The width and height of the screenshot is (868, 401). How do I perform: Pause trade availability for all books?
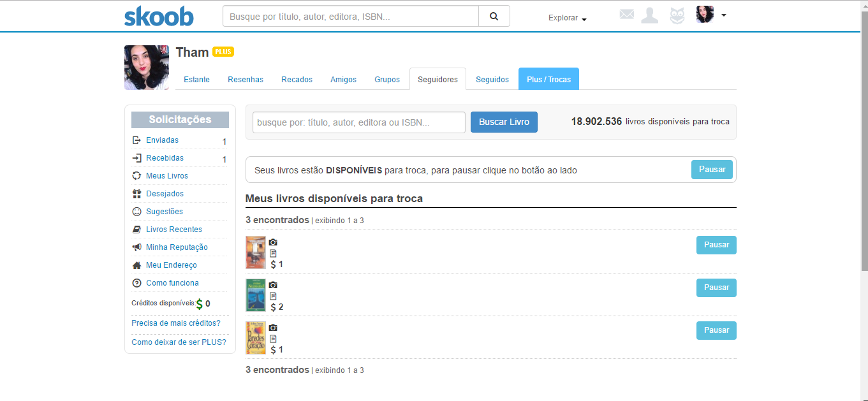[712, 170]
